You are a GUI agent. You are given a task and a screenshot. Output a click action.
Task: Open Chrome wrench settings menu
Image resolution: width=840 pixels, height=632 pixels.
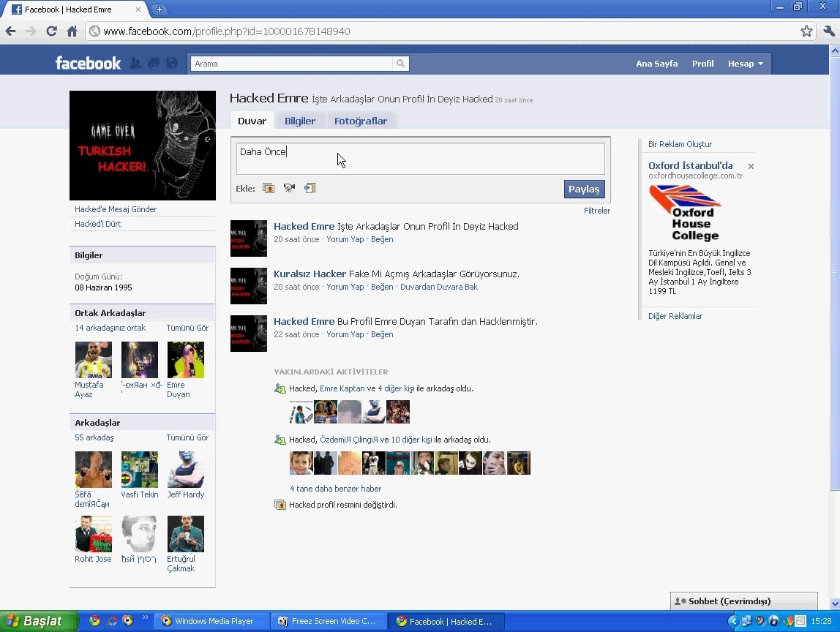(x=829, y=31)
